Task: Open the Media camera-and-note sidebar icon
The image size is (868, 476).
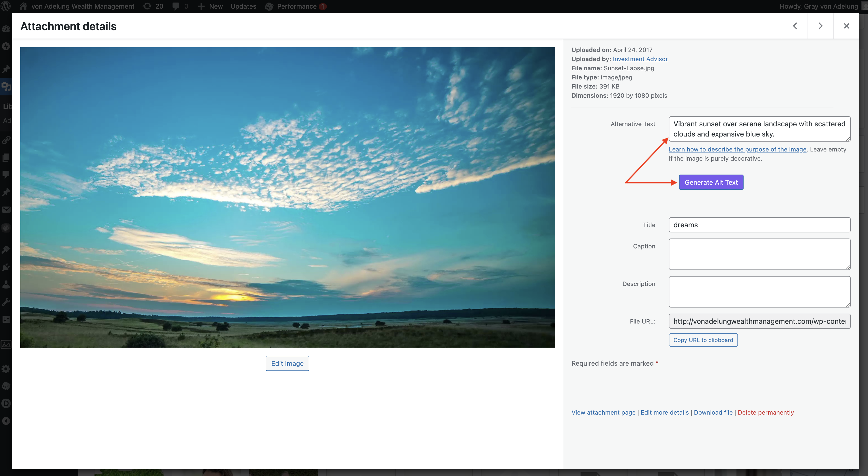Action: click(6, 87)
